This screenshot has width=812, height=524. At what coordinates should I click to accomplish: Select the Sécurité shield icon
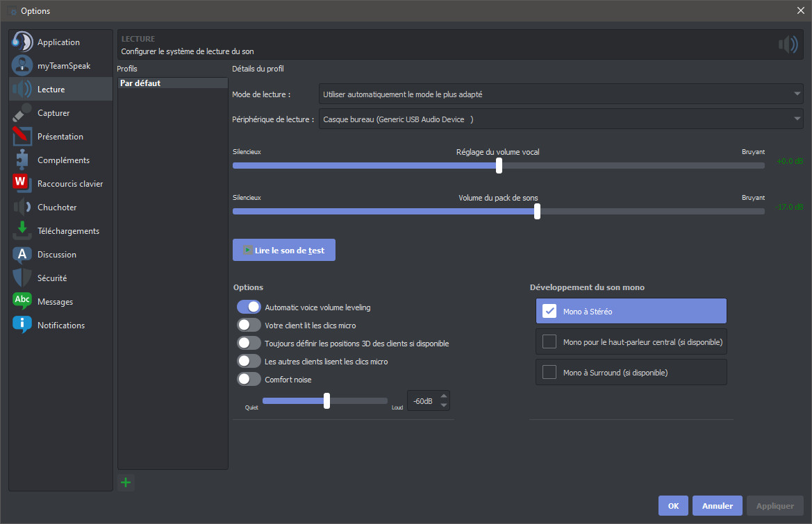[22, 278]
